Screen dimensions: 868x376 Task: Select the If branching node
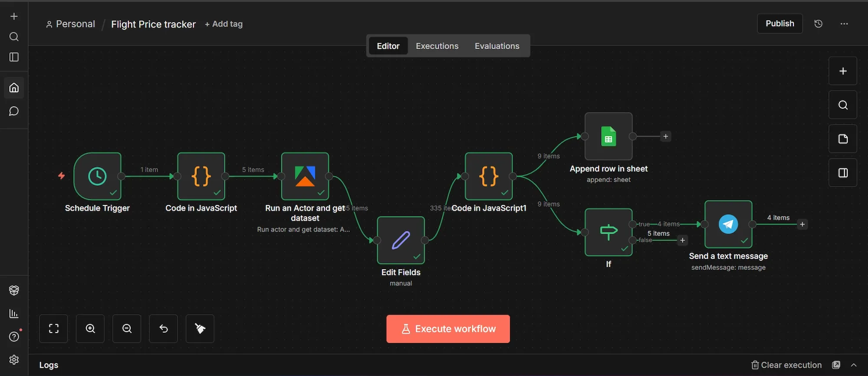pyautogui.click(x=608, y=232)
